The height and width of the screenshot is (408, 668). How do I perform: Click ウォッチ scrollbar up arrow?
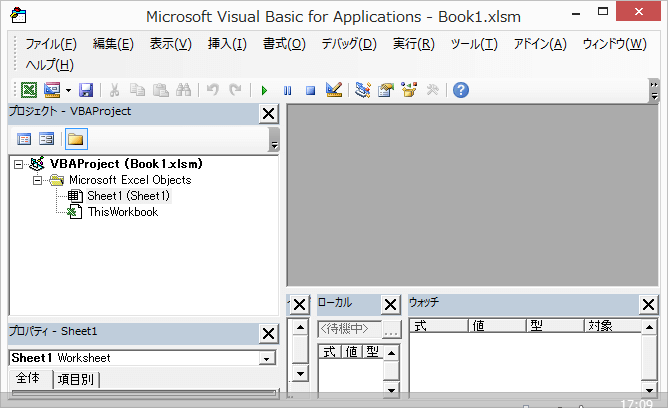[x=649, y=327]
